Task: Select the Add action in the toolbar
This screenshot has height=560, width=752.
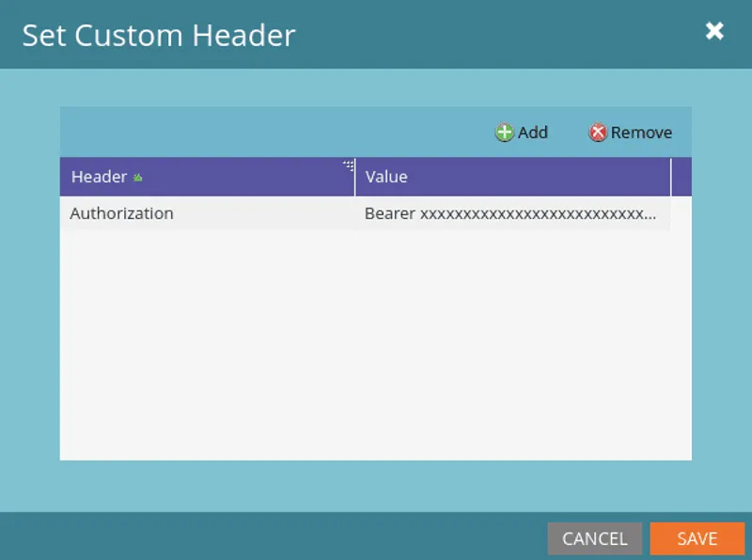Action: pos(522,132)
